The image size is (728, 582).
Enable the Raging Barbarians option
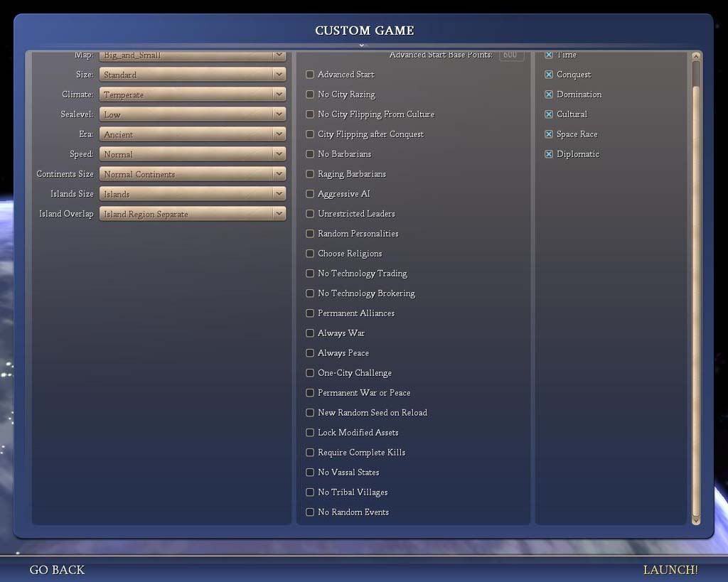pos(310,174)
